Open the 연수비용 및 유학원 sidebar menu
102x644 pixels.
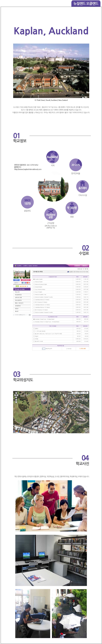22,289
